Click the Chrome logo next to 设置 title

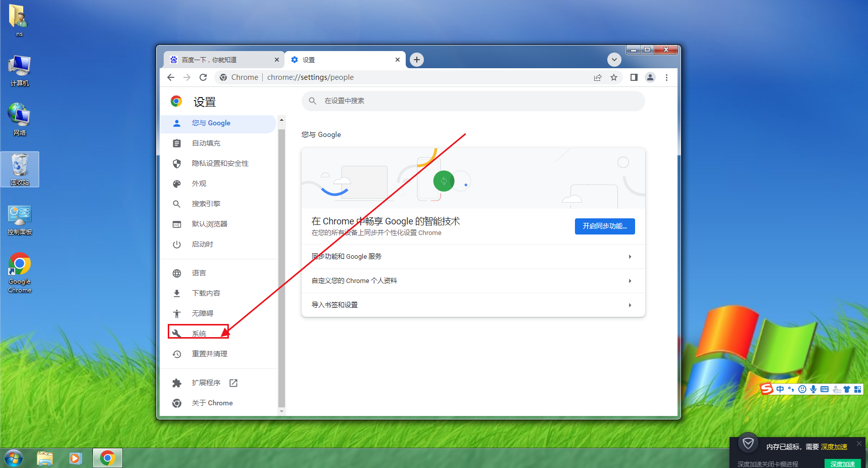tap(176, 102)
